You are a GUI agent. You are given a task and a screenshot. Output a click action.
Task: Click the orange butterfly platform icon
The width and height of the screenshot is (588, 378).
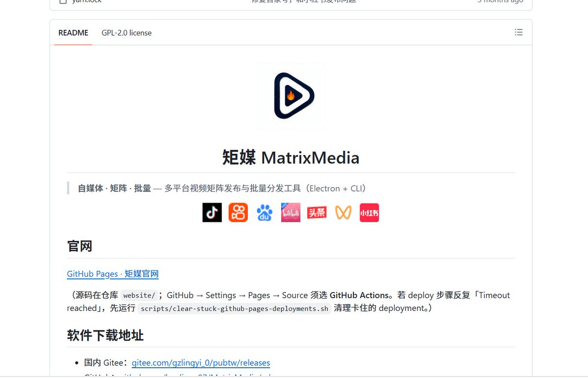click(343, 213)
